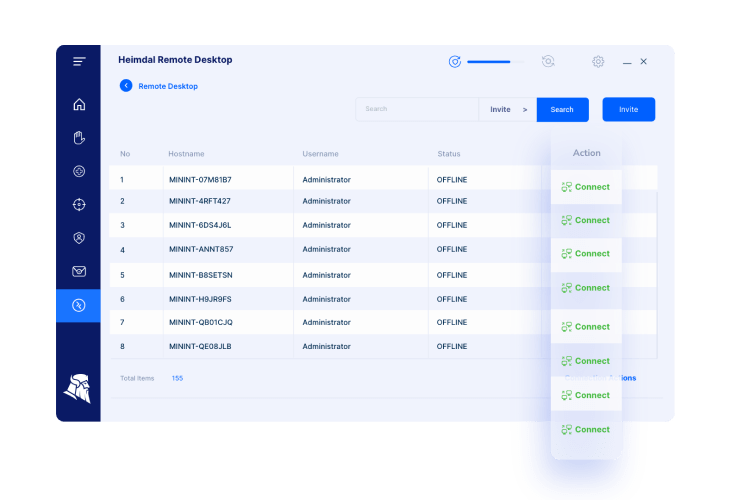Select the Hostname column header
The width and height of the screenshot is (730, 500).
click(x=186, y=154)
